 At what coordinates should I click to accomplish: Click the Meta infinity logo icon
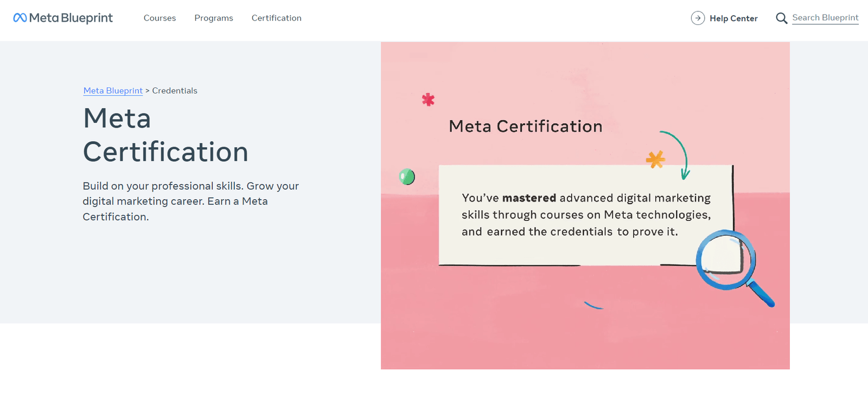[x=22, y=17]
